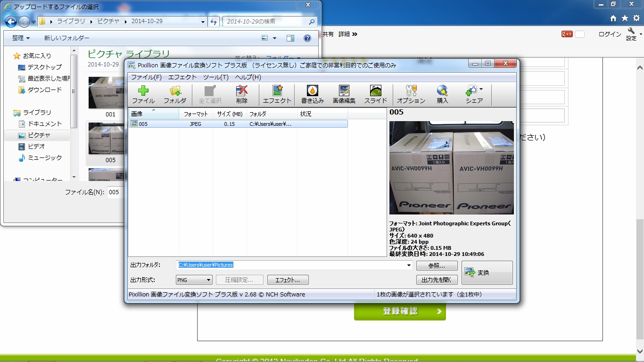
Task: Open the エフェクト effects toolbar icon
Action: tap(277, 95)
